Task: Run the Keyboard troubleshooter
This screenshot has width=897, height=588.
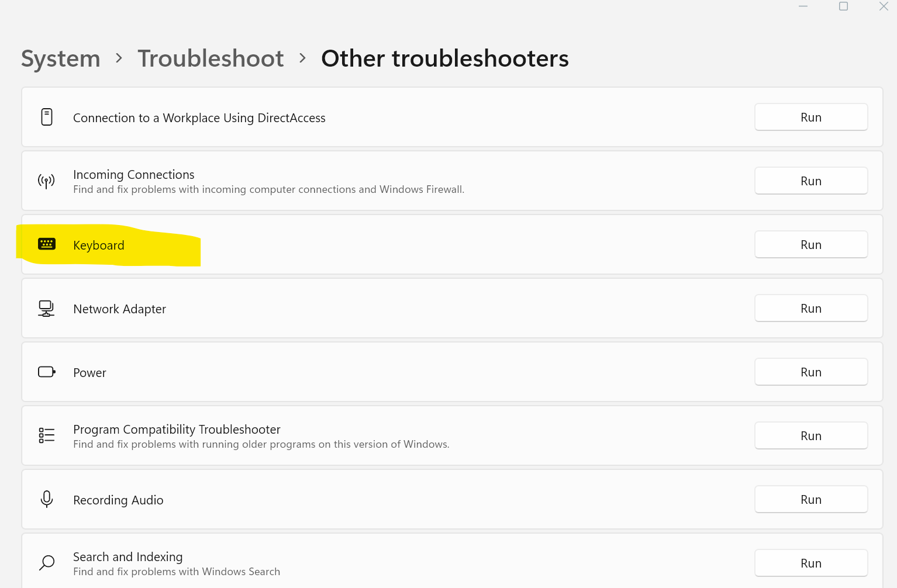Action: click(x=811, y=244)
